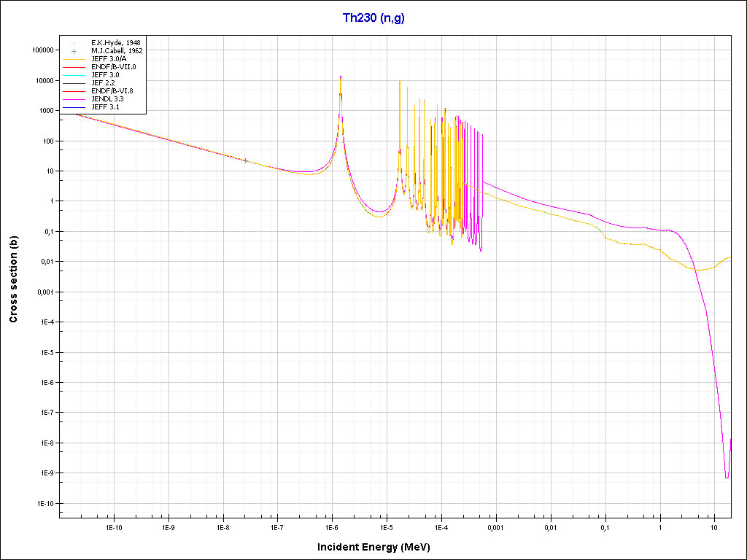Viewport: 747px width, 560px height.
Task: Click the red ENDF/B-VII.0 legend line
Action: [x=74, y=67]
